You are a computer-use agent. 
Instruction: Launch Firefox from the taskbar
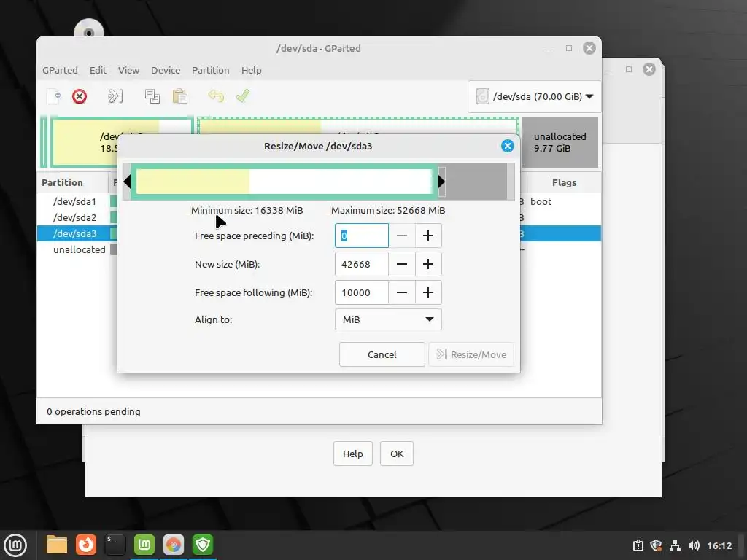86,545
